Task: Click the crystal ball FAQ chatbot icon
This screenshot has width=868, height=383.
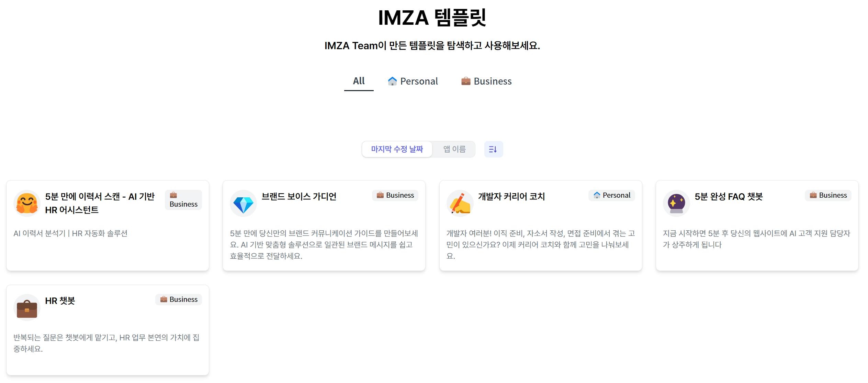Action: point(676,203)
